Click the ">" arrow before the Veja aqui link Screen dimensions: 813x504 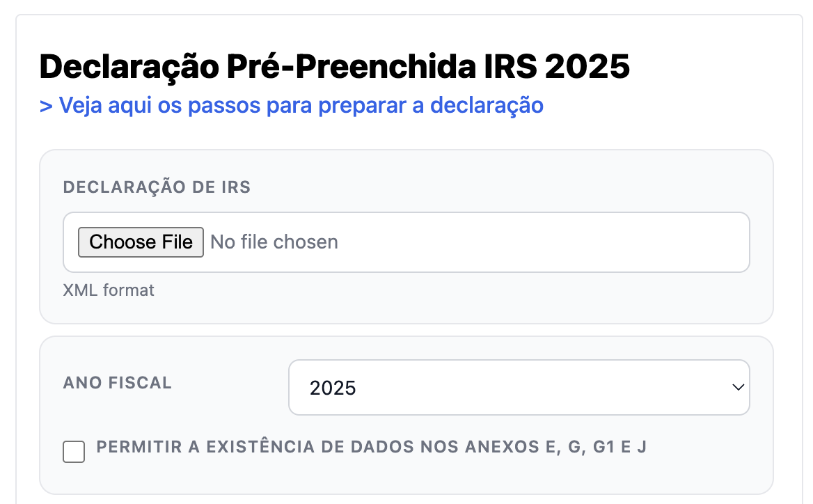coord(46,106)
